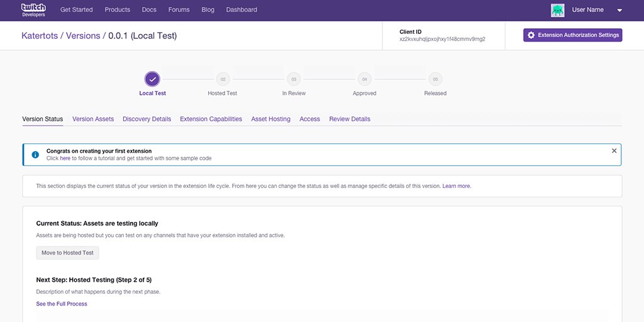Select step 05 Released circle
The height and width of the screenshot is (322, 644).
tap(435, 79)
